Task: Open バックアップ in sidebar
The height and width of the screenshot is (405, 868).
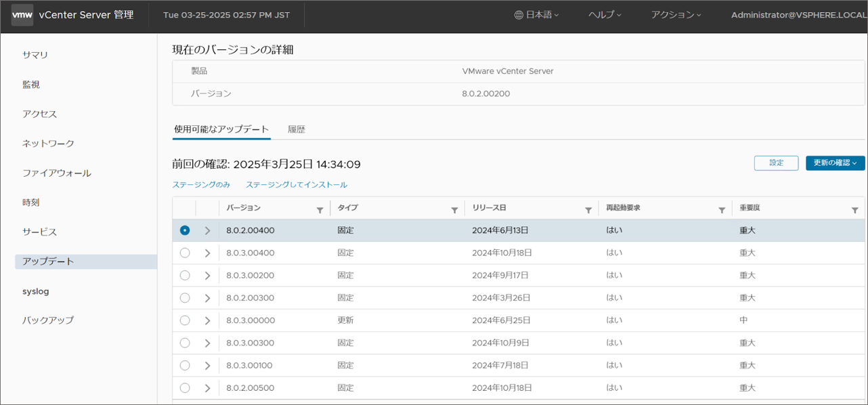Action: click(x=48, y=320)
